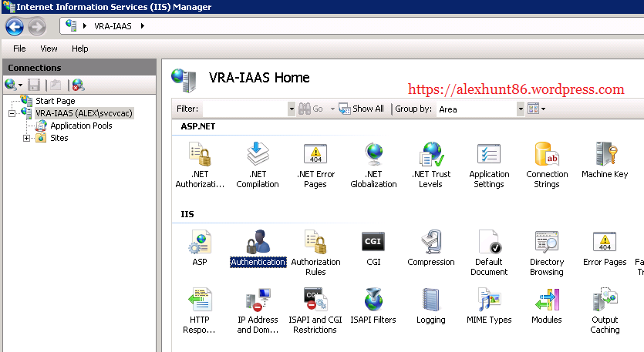
Task: Open ISAPI Filters feature
Action: click(373, 306)
